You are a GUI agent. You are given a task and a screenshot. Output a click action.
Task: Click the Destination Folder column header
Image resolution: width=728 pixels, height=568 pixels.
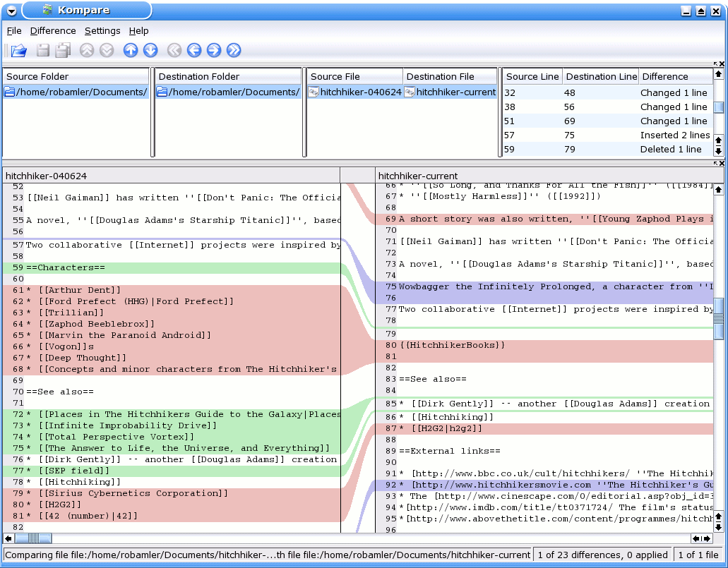point(228,77)
